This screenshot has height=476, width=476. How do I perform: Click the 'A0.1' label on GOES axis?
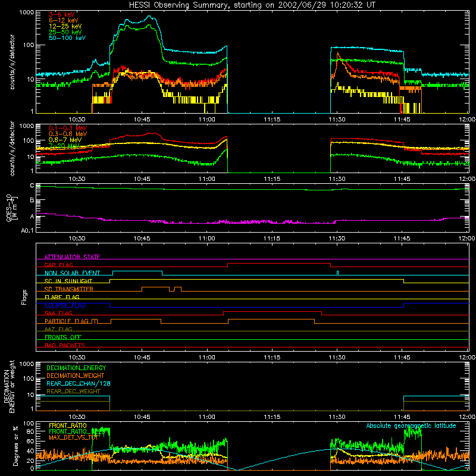pyautogui.click(x=27, y=230)
